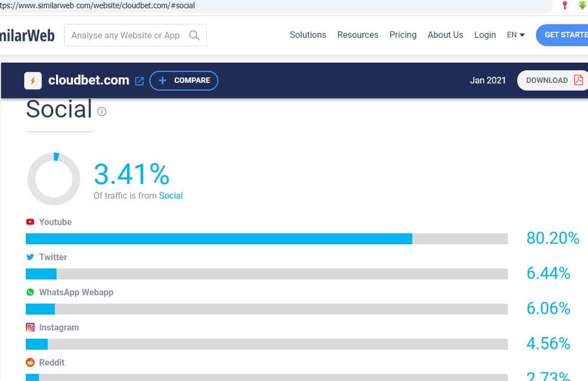Click the Reddit label
This screenshot has height=381, width=588.
coord(52,363)
